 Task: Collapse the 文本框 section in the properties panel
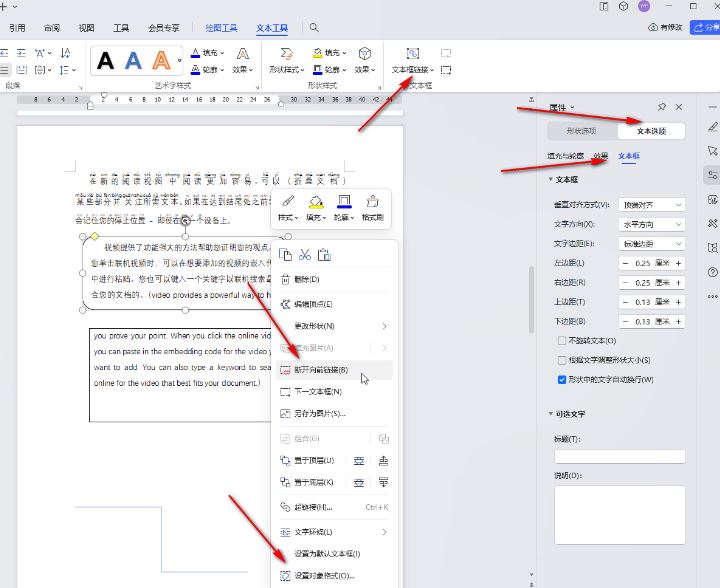coord(551,179)
